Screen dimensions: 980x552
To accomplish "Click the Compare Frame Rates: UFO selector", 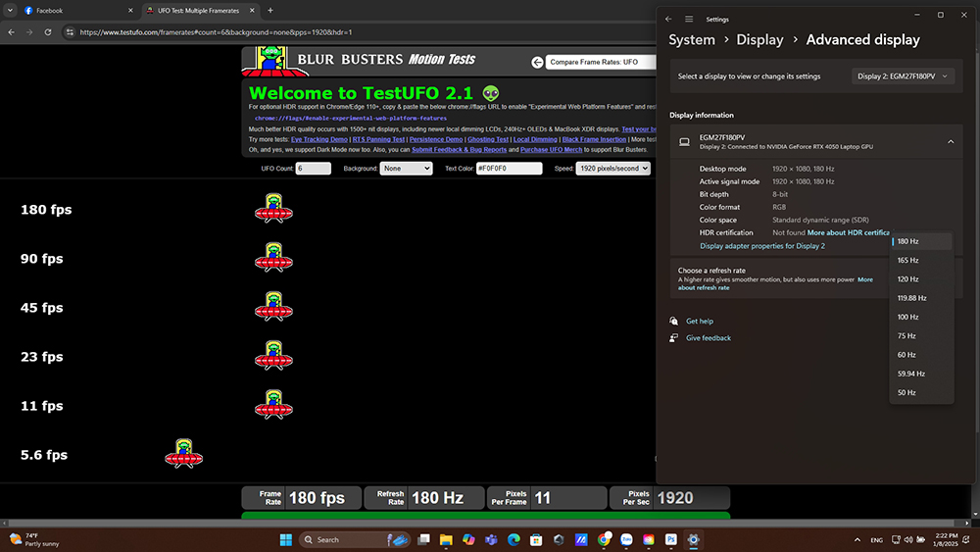I will pos(601,62).
